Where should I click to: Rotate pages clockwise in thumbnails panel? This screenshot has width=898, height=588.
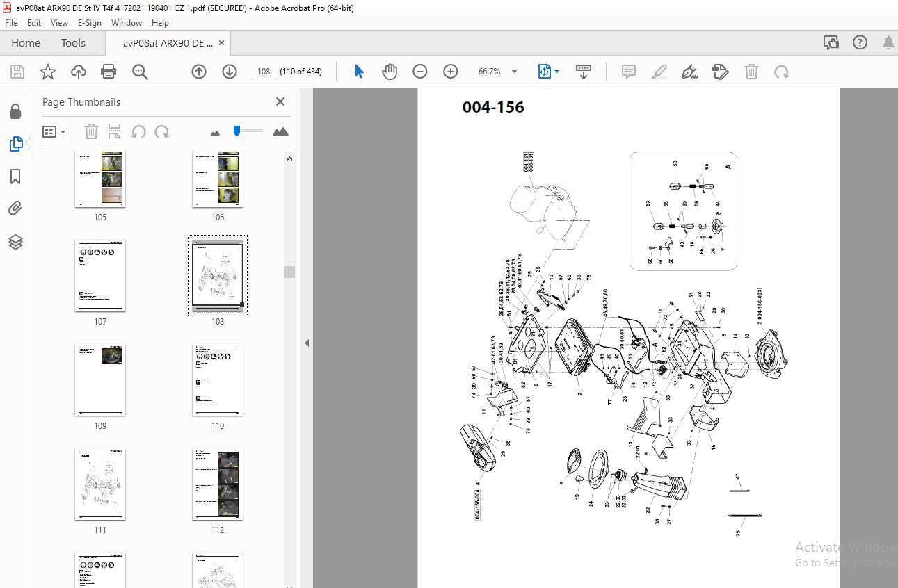tap(162, 131)
